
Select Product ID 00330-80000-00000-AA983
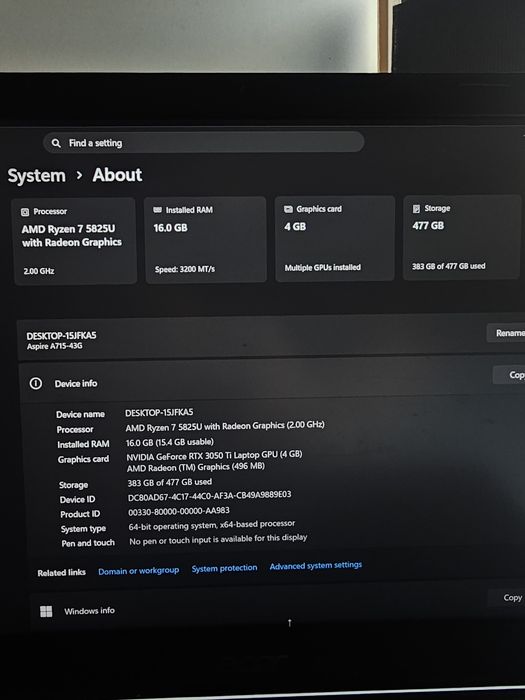pos(179,511)
